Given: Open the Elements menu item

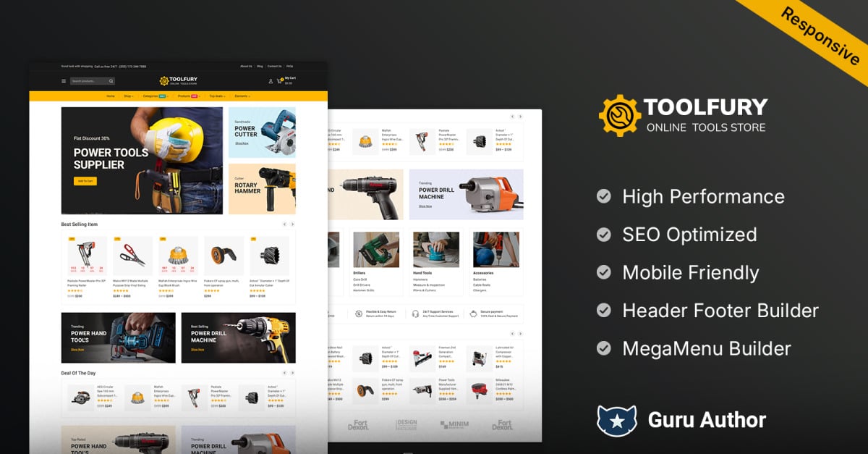Looking at the screenshot, I should click(242, 96).
